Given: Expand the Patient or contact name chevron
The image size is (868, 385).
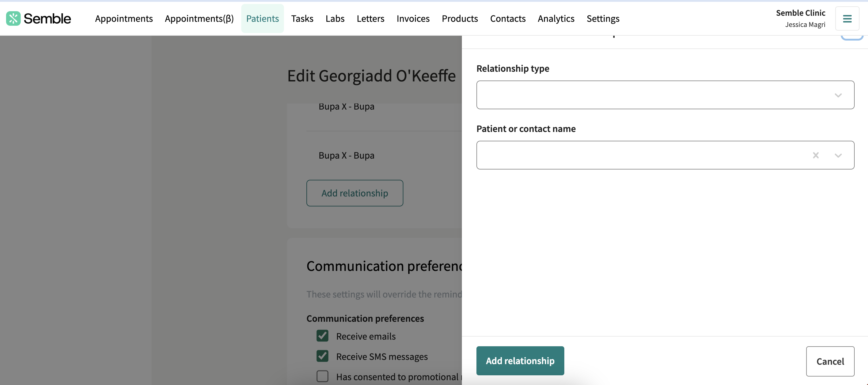Looking at the screenshot, I should (838, 155).
